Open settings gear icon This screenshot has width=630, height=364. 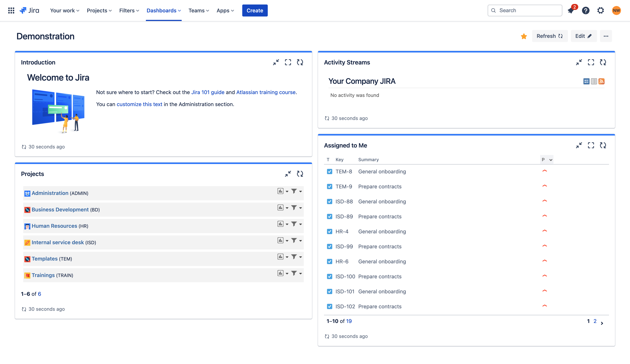(601, 10)
